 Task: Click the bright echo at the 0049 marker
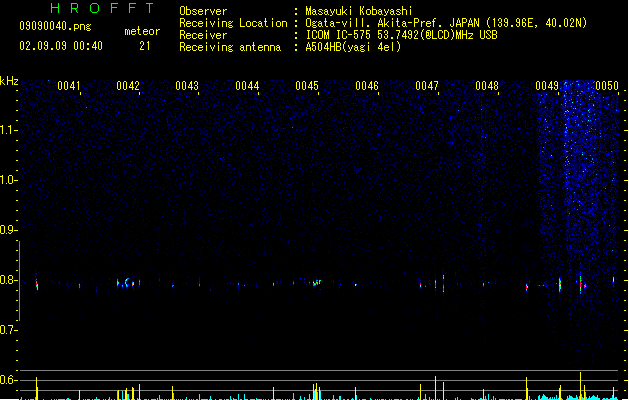(x=560, y=284)
